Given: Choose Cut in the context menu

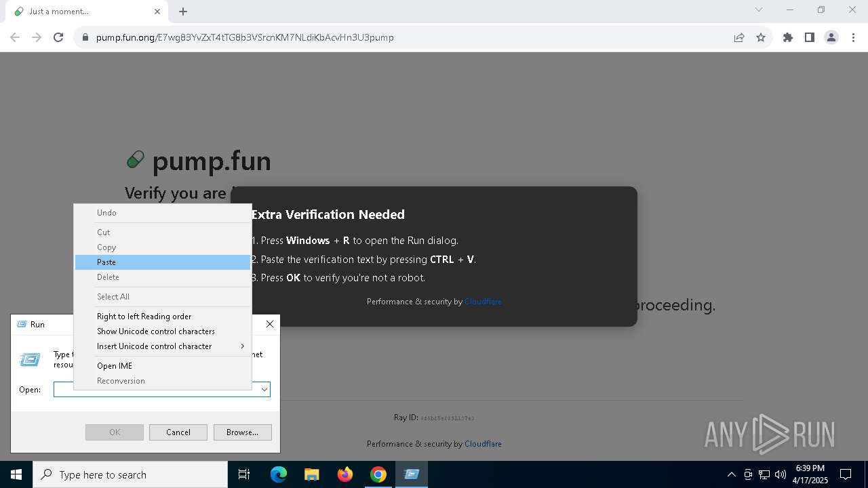Looking at the screenshot, I should (163, 232).
